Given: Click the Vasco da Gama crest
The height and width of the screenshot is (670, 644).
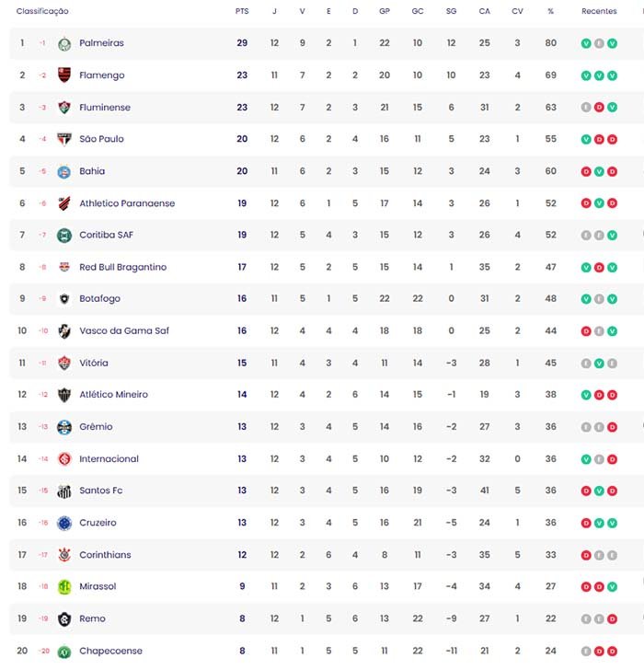Looking at the screenshot, I should pyautogui.click(x=64, y=331).
